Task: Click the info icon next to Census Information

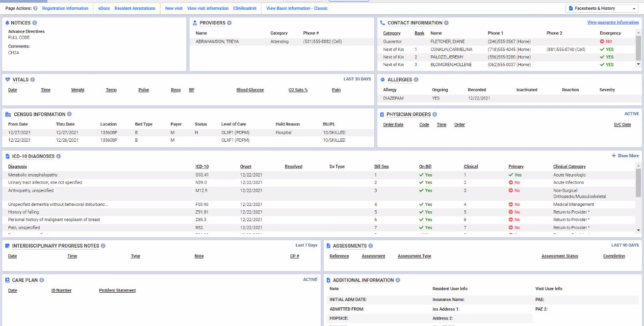Action: point(69,114)
